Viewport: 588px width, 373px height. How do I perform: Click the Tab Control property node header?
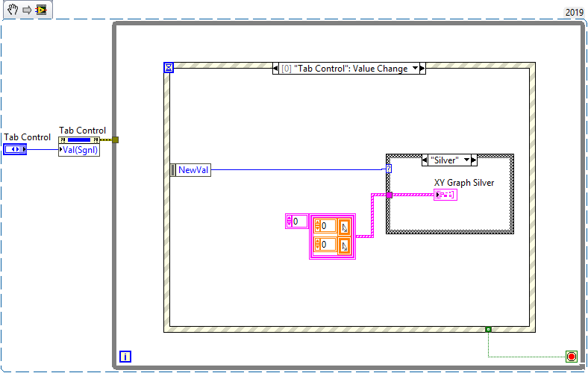tap(79, 140)
